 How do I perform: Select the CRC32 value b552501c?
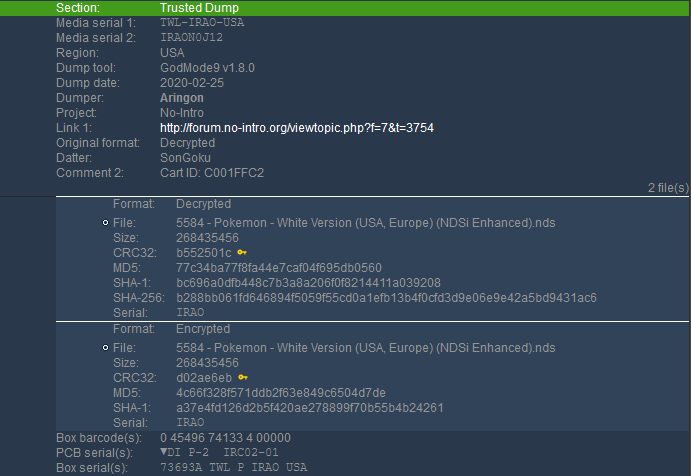point(204,253)
